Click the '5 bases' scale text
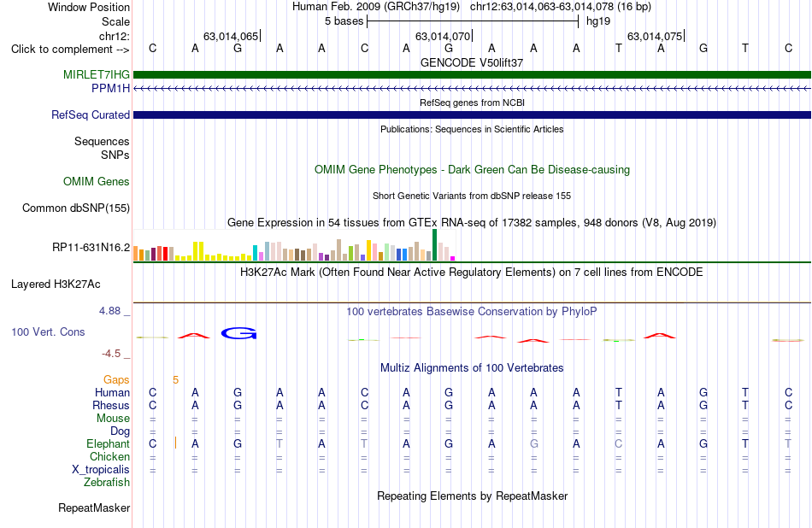This screenshot has width=812, height=528. pyautogui.click(x=344, y=21)
